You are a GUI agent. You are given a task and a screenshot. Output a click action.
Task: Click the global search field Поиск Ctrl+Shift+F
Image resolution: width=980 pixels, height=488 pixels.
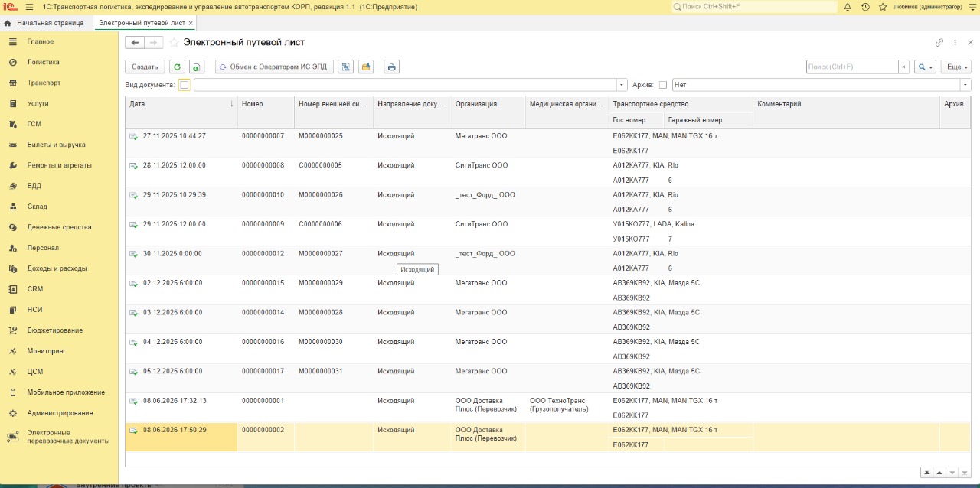pyautogui.click(x=754, y=6)
